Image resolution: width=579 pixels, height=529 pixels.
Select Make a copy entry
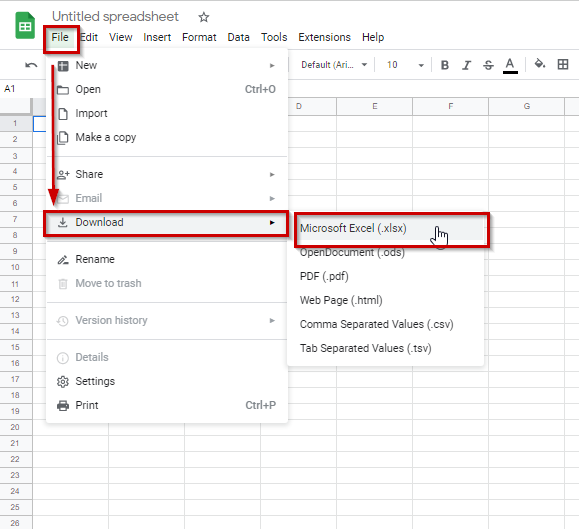[x=167, y=138]
